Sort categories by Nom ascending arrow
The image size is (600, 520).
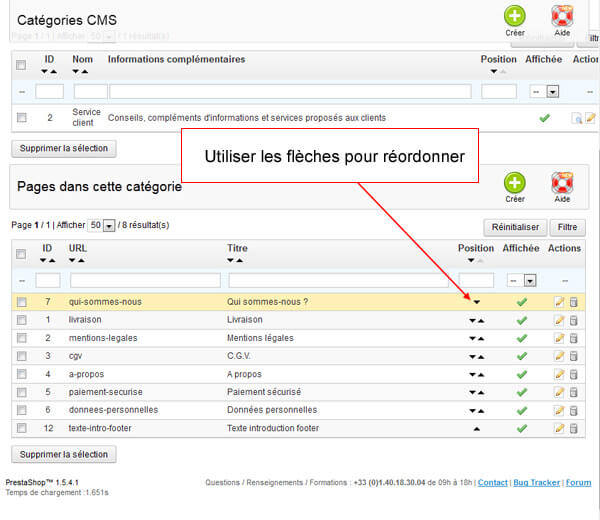[85, 72]
